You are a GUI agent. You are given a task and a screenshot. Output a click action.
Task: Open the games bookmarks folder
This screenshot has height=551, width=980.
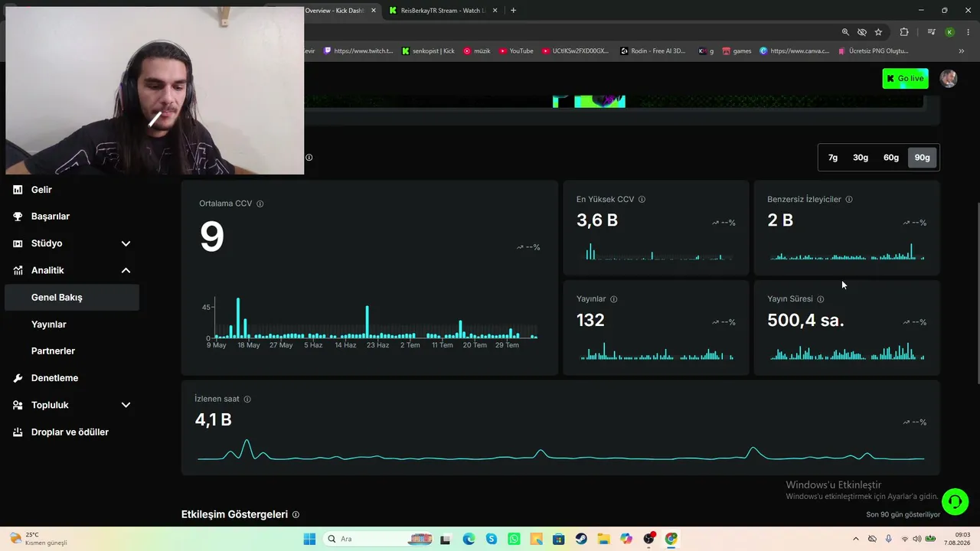737,51
